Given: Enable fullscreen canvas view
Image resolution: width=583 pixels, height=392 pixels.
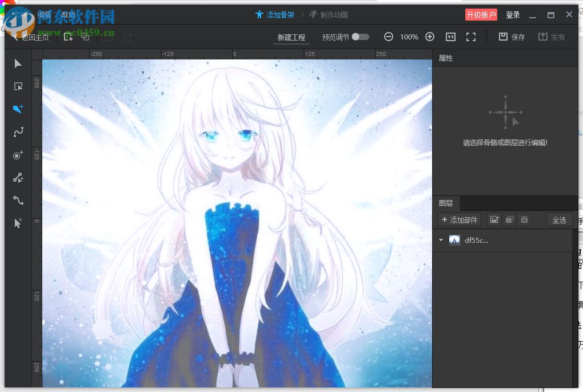Looking at the screenshot, I should (x=471, y=37).
